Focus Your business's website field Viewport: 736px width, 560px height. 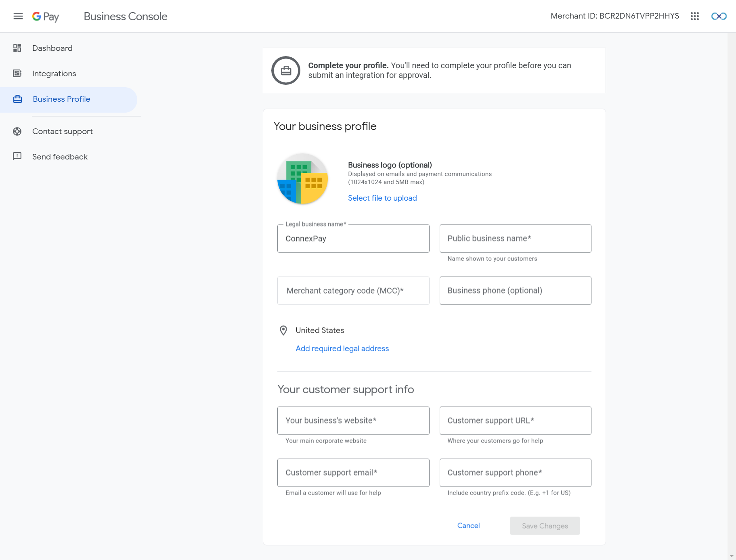[353, 421]
